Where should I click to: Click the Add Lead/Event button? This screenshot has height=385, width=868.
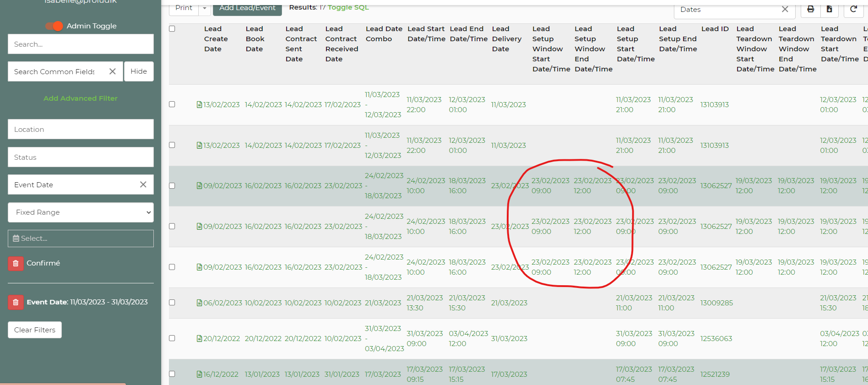coord(247,8)
